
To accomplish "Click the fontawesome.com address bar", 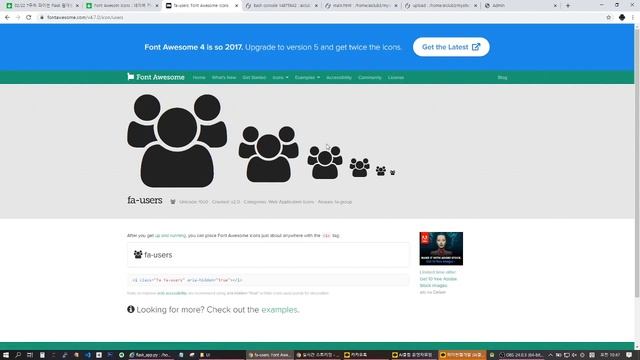I will pyautogui.click(x=322, y=18).
